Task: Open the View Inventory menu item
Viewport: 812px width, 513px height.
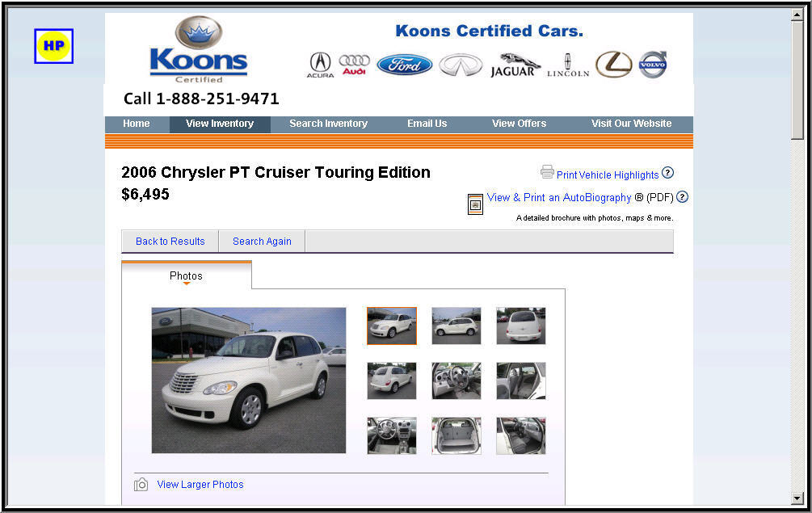Action: pos(220,124)
